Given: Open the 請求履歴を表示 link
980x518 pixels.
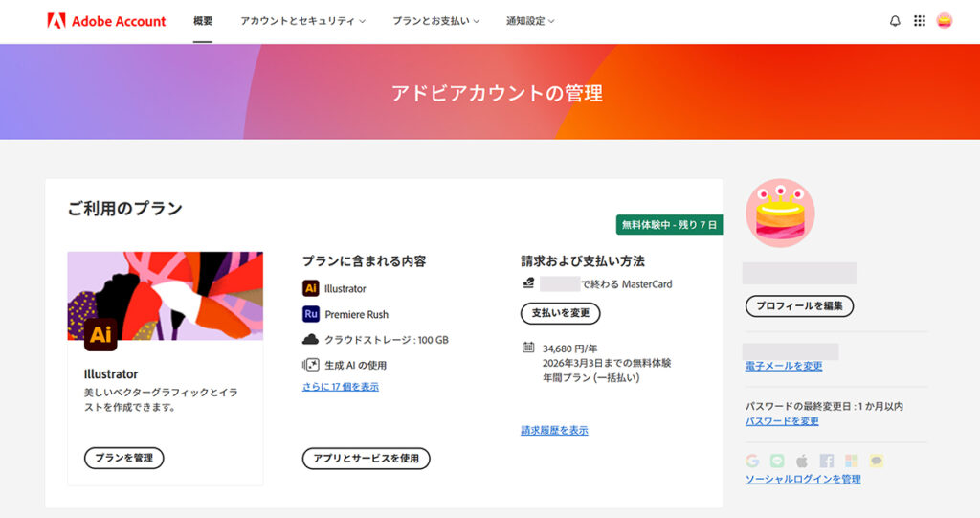Looking at the screenshot, I should coord(554,431).
